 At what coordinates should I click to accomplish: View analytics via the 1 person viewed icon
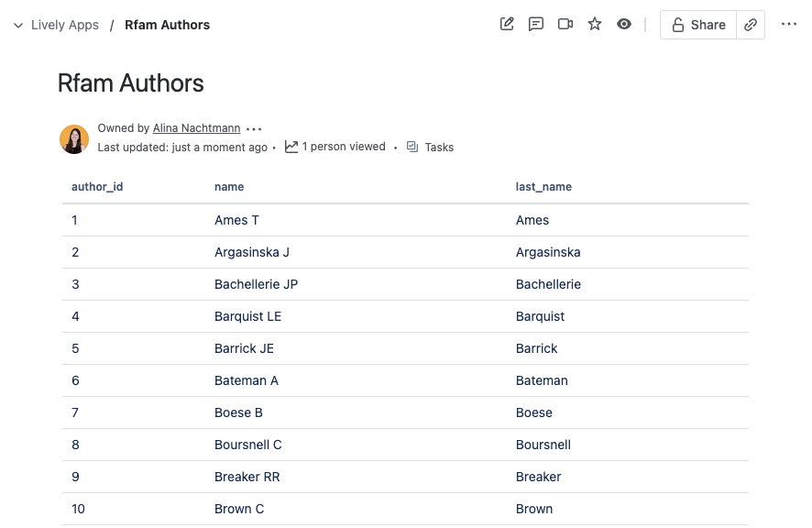291,147
